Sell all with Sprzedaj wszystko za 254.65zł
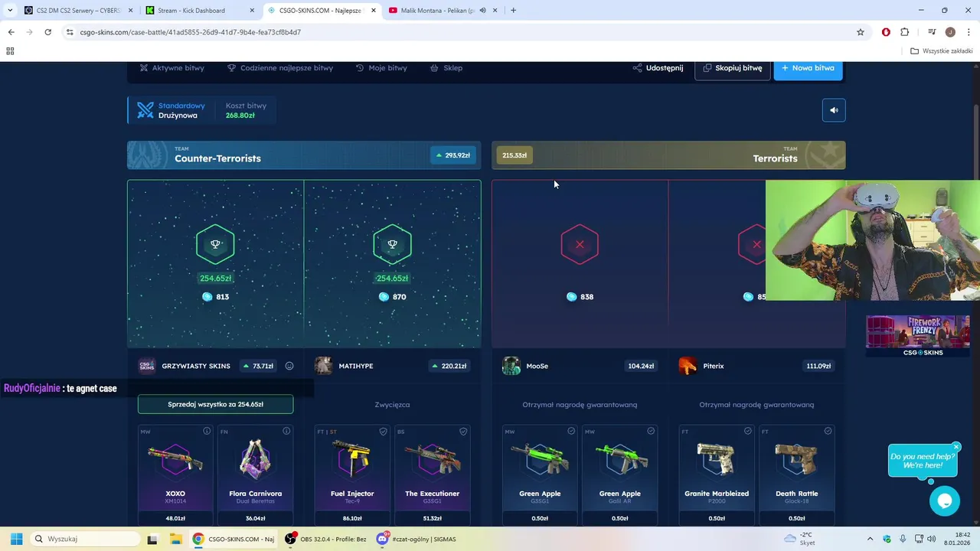The image size is (980, 551). [x=215, y=404]
